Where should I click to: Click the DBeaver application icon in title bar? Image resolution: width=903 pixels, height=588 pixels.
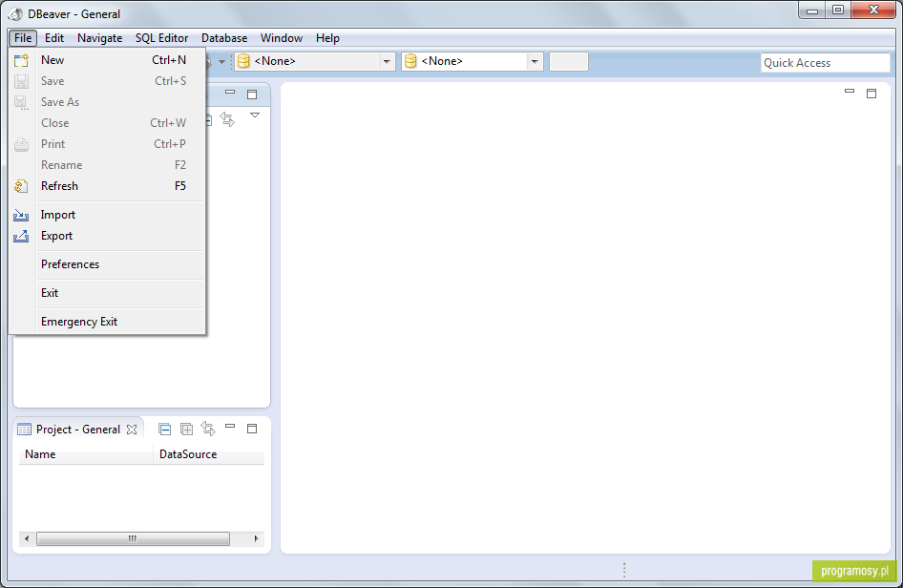point(15,13)
